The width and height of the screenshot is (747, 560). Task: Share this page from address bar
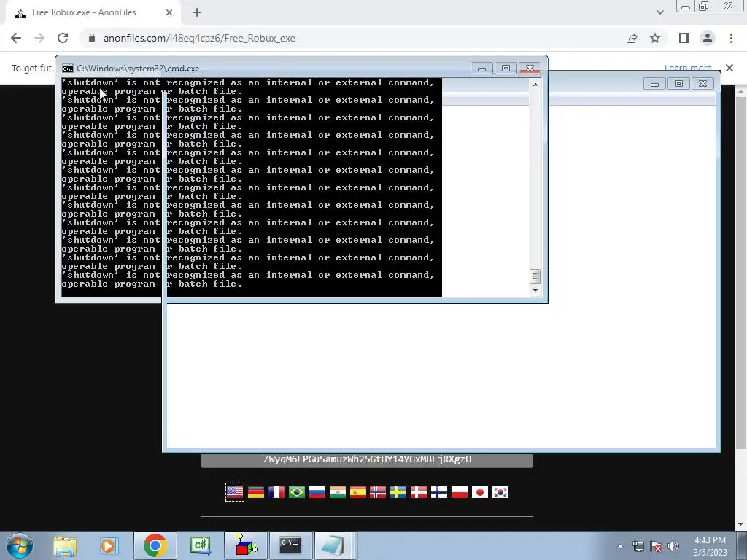pos(632,38)
